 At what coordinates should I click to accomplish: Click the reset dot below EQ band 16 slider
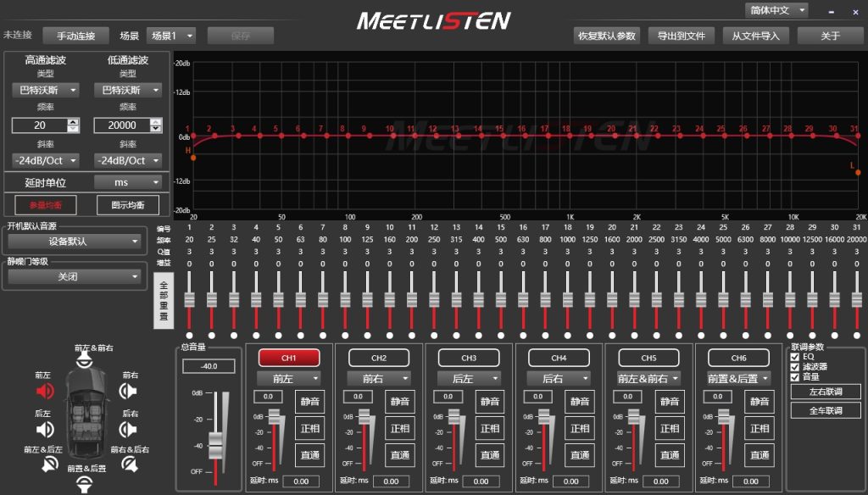(x=523, y=336)
